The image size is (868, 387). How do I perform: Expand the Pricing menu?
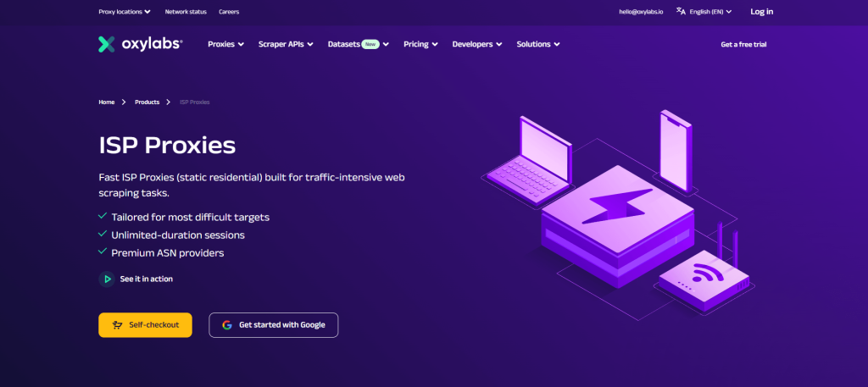pyautogui.click(x=420, y=44)
